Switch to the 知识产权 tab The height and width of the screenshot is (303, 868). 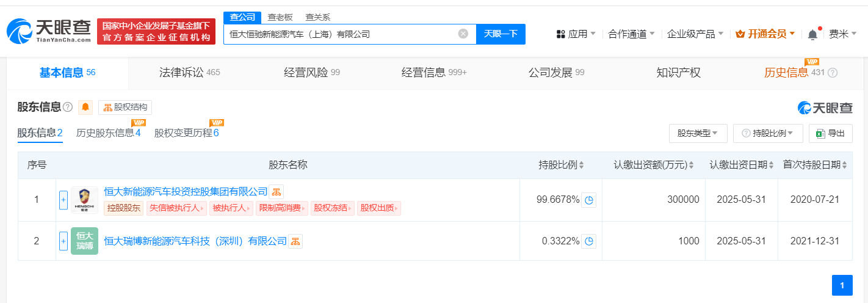click(678, 73)
